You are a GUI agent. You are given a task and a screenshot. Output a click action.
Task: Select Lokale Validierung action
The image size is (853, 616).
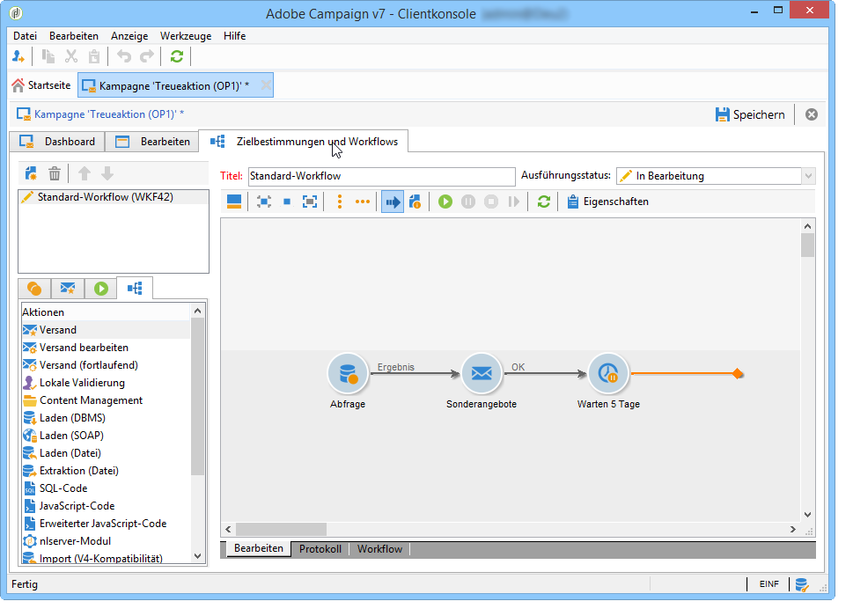(106, 383)
